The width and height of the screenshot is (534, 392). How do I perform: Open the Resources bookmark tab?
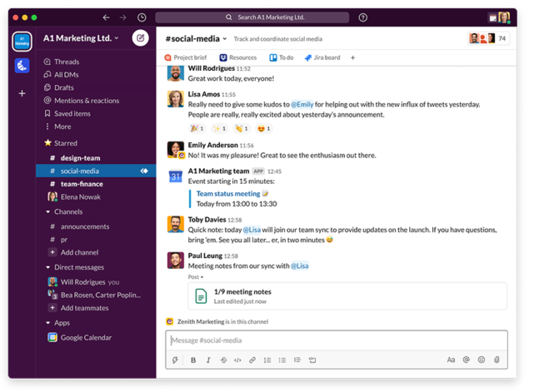tap(238, 57)
